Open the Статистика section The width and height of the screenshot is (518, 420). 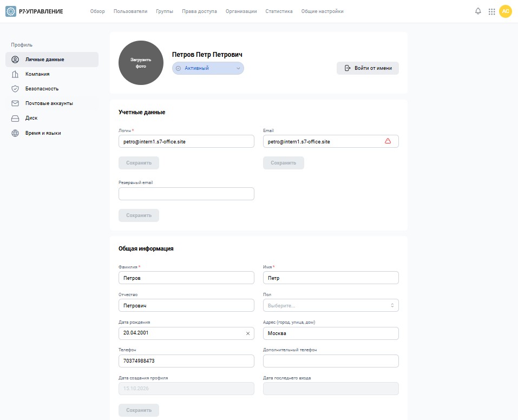[279, 11]
